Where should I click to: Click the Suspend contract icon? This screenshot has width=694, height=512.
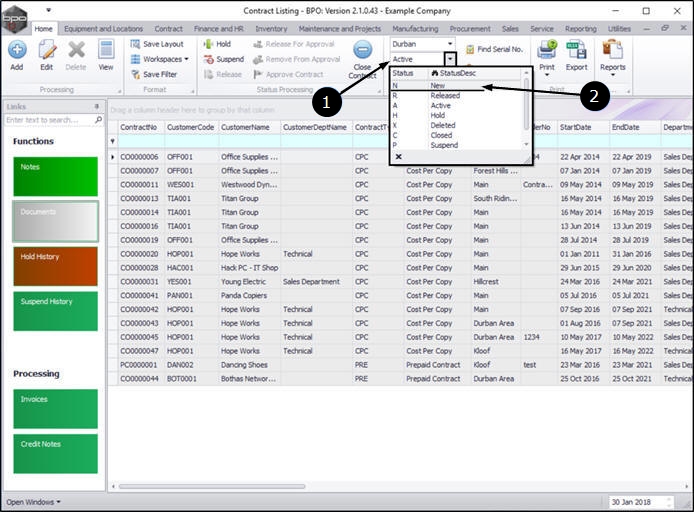point(207,60)
